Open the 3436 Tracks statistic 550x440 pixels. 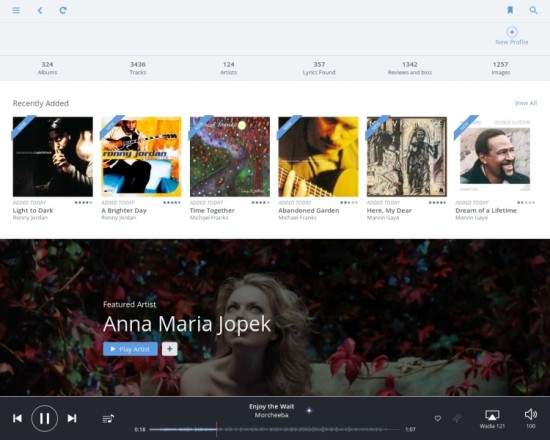tap(138, 68)
